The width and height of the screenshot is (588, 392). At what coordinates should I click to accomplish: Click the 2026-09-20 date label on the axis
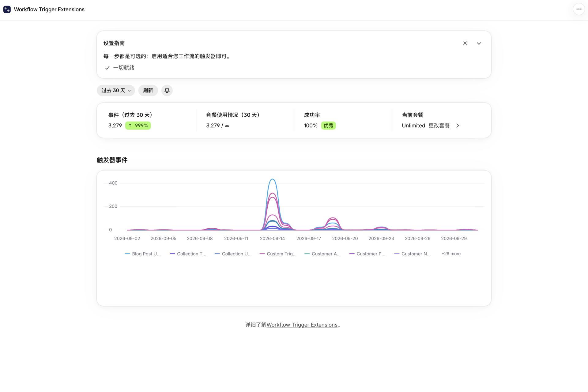coord(345,239)
